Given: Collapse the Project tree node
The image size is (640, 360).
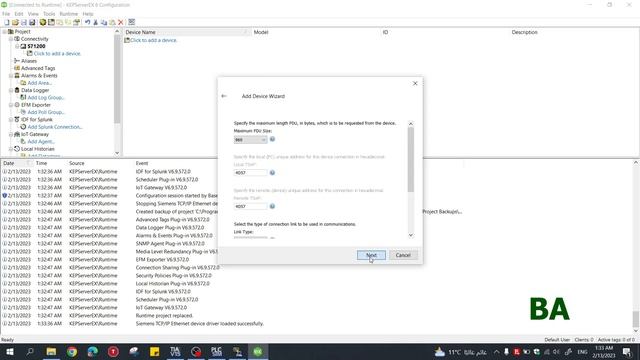Looking at the screenshot, I should pos(4,31).
